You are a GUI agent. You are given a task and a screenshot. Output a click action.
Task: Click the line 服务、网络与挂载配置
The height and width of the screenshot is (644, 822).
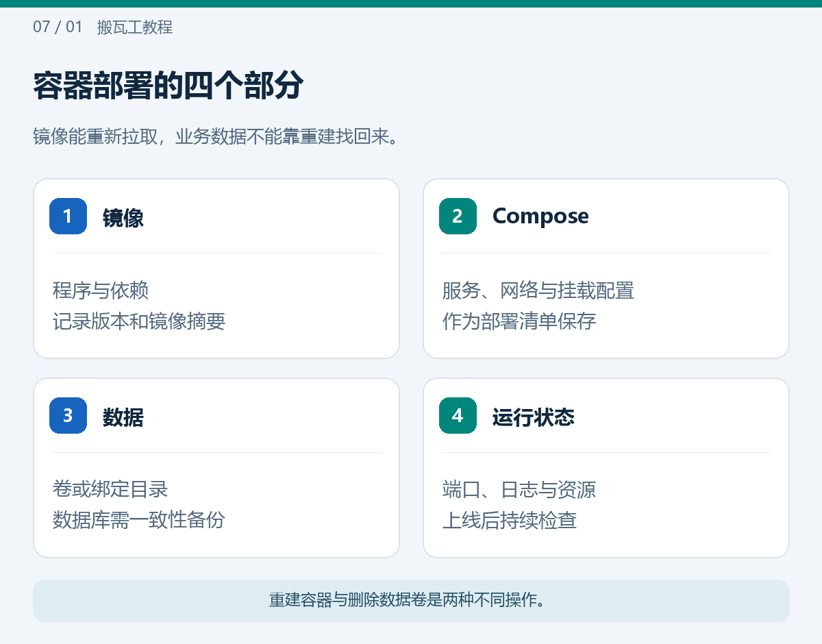(x=538, y=290)
